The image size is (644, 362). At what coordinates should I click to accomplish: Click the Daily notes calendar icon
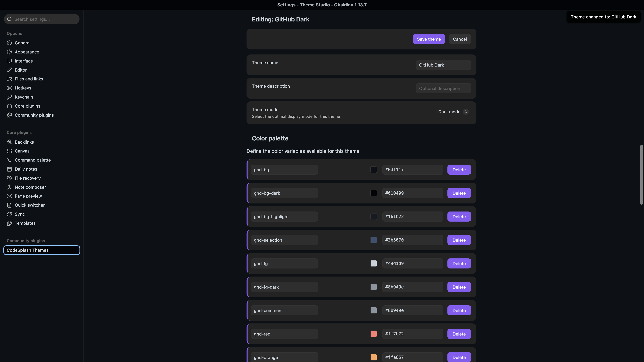click(x=9, y=169)
